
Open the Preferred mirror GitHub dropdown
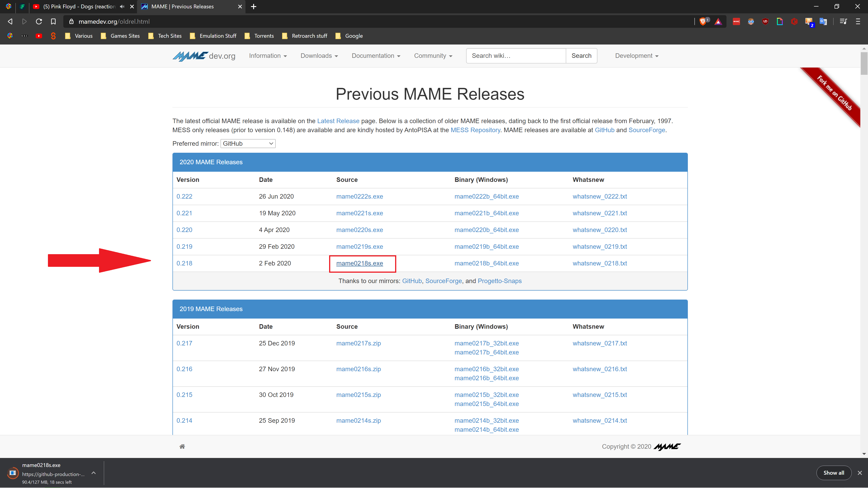248,143
